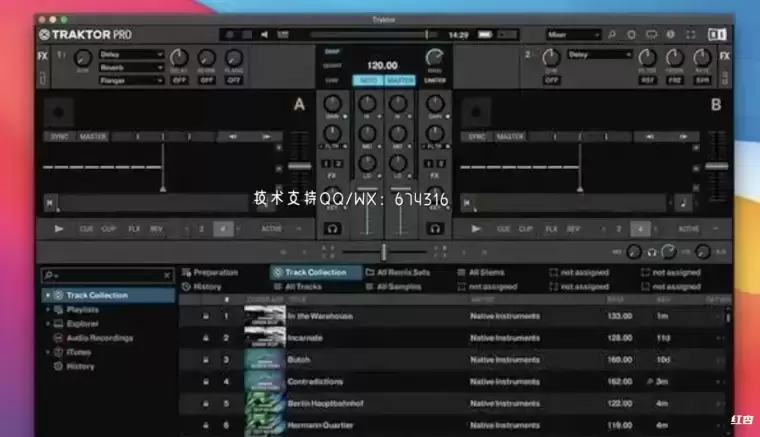Enable FX unit 1 Delay OFF button
Viewport: 760px width, 437px height.
pos(179,80)
